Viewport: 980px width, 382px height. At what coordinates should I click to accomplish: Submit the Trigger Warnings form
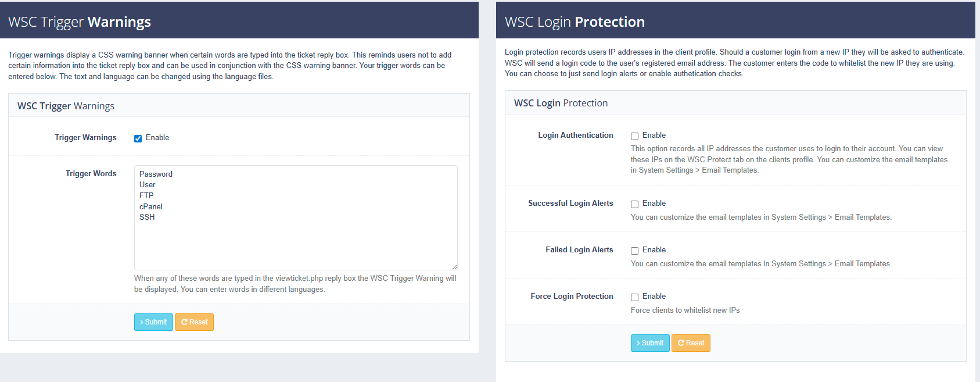point(153,322)
